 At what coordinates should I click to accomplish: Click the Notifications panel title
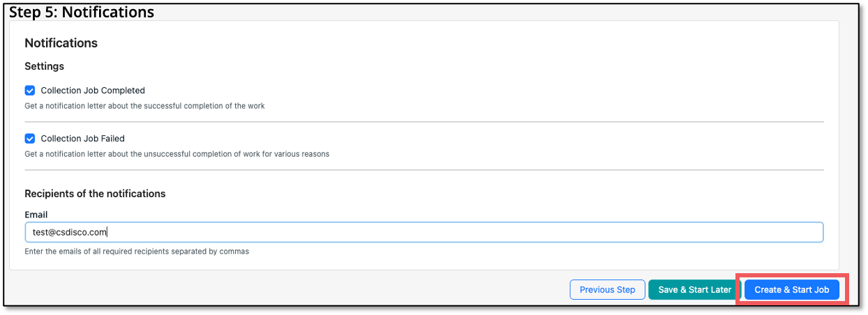pyautogui.click(x=61, y=43)
